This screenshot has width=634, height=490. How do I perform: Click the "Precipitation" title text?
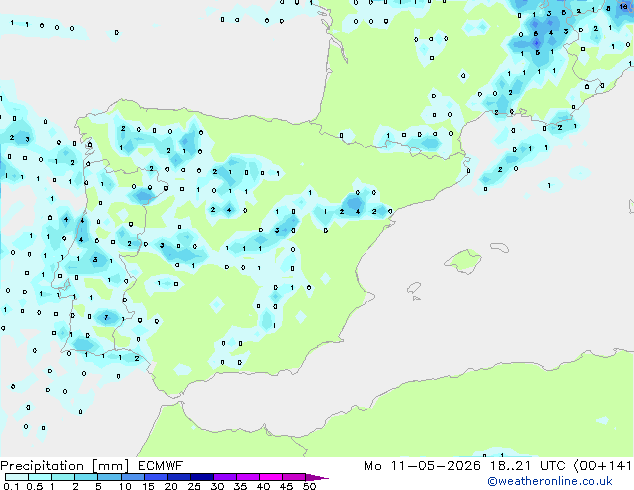[x=42, y=466]
